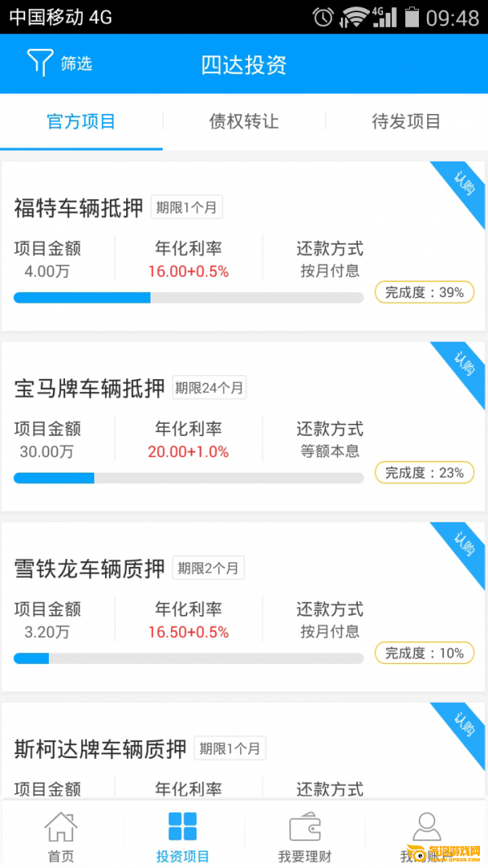The height and width of the screenshot is (868, 488).
Task: Tap the funnel filter icon
Action: 40,63
